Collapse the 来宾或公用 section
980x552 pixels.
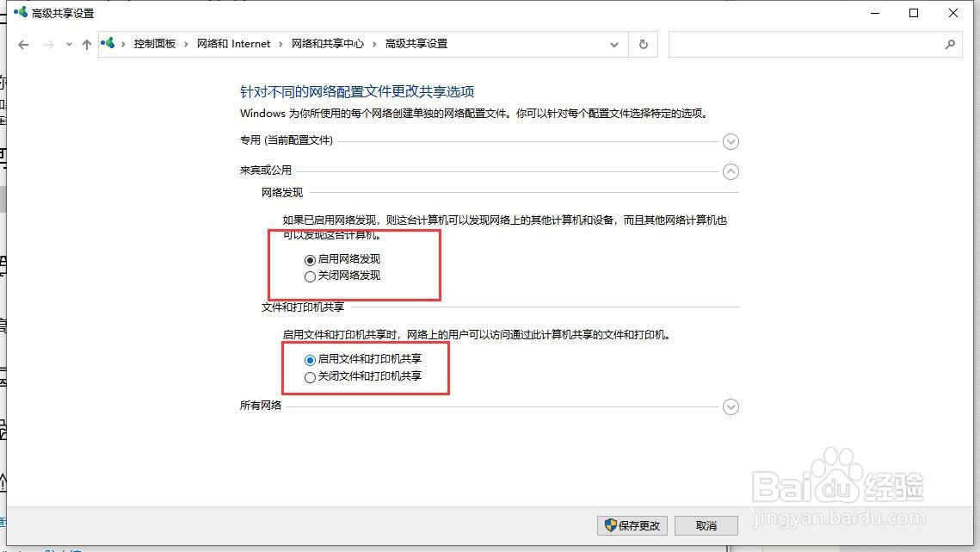730,171
